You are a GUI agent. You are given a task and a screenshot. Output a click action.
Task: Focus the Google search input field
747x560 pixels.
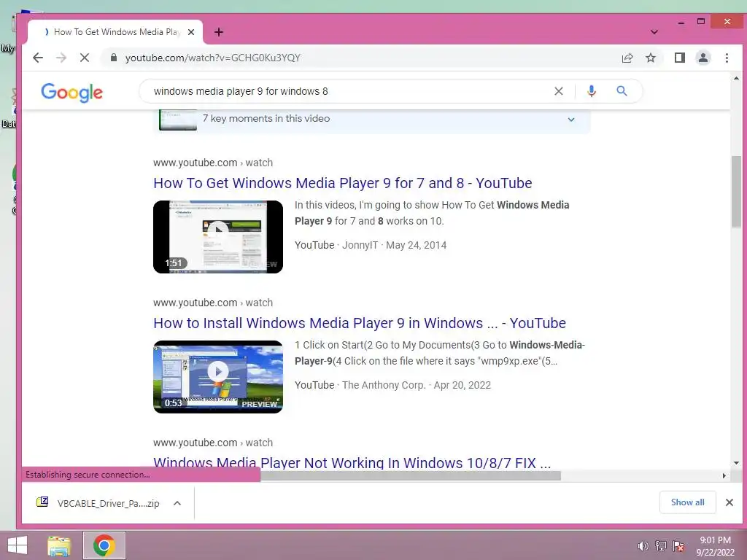coord(348,91)
